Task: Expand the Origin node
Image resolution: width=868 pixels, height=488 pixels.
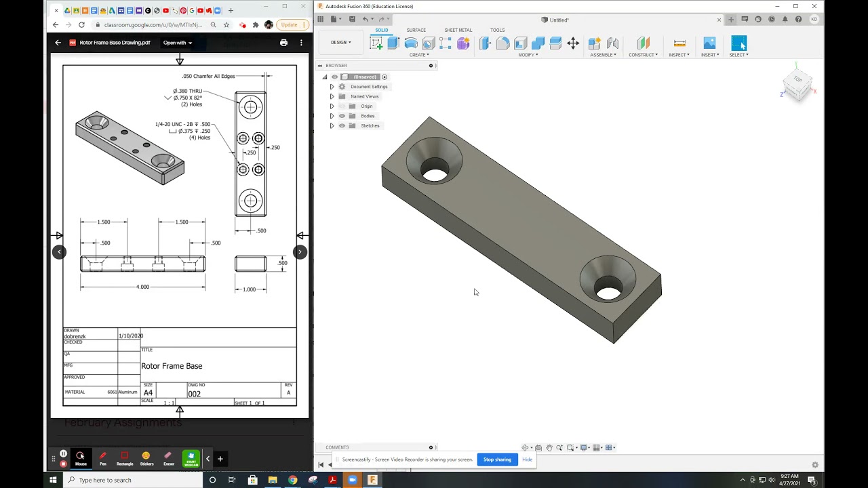Action: (x=332, y=106)
